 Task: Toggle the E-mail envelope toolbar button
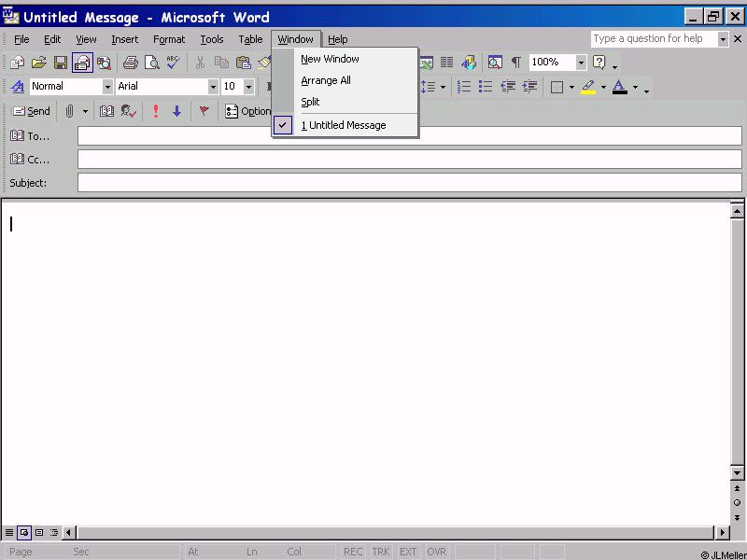[x=82, y=63]
